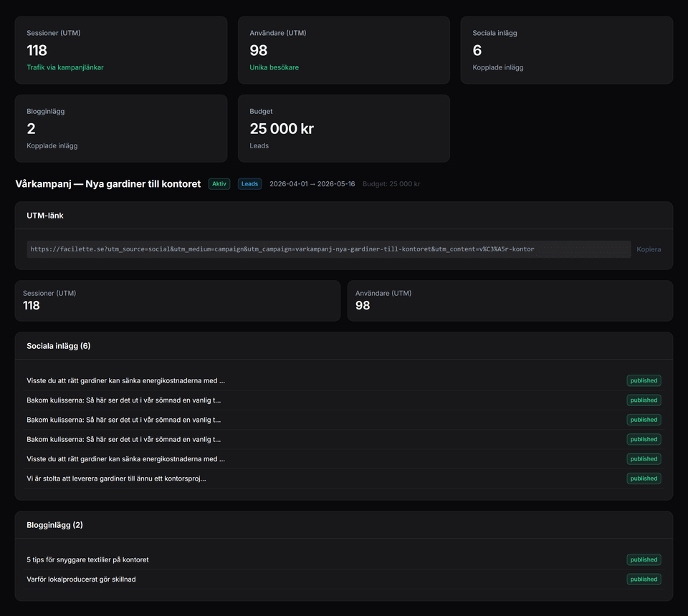688x616 pixels.
Task: Open 'Vi är stolta att leverera gardiner' post
Action: click(x=121, y=478)
